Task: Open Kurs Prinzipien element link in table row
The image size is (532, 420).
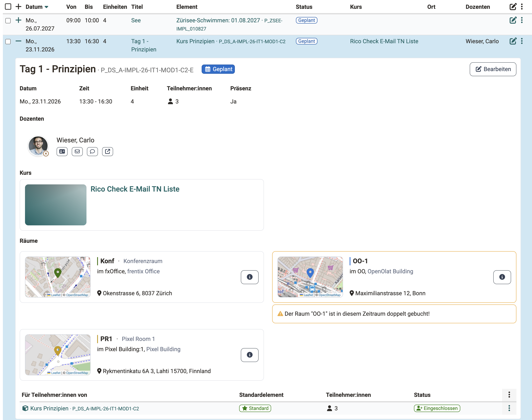Action: tap(231, 41)
